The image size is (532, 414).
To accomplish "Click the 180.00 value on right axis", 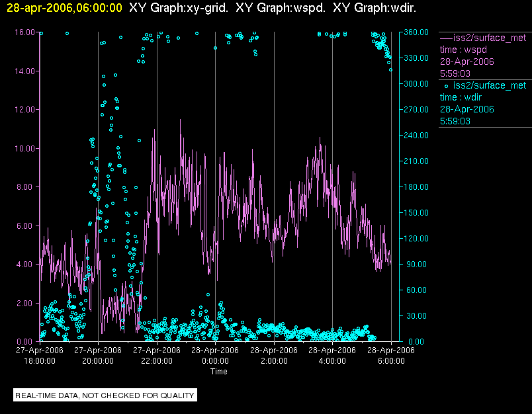I will click(x=416, y=186).
